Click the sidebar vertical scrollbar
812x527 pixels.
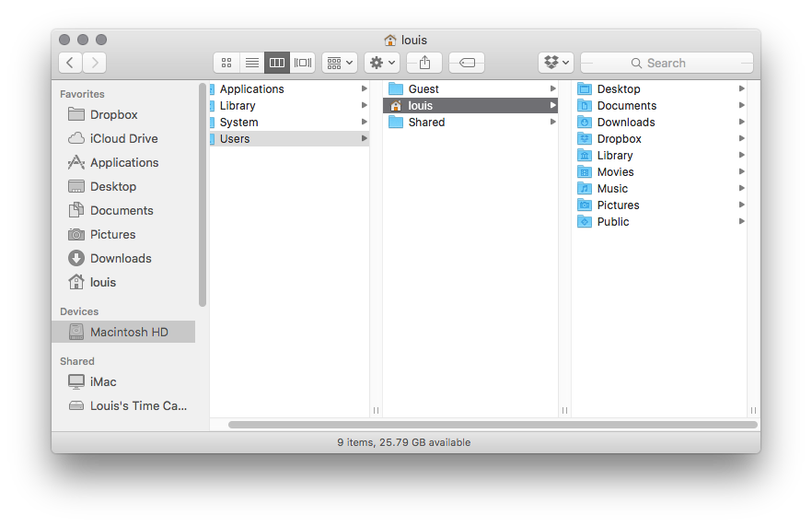(202, 194)
